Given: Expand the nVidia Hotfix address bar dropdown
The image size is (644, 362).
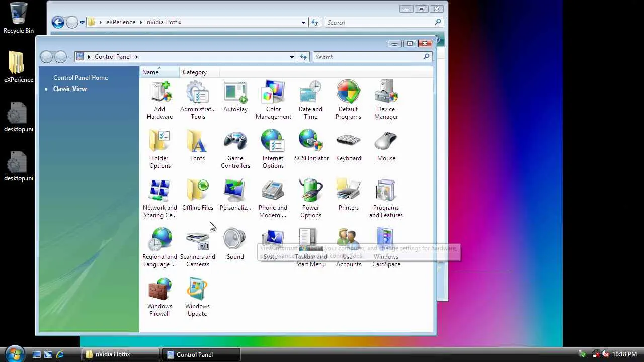Looking at the screenshot, I should [x=303, y=22].
